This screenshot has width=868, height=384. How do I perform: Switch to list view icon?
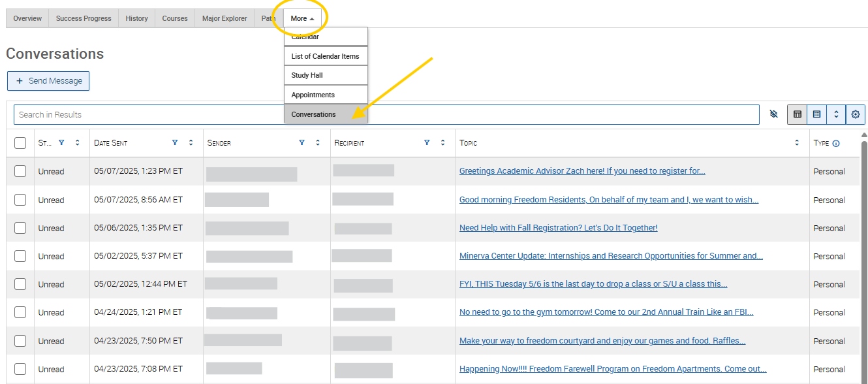click(816, 114)
